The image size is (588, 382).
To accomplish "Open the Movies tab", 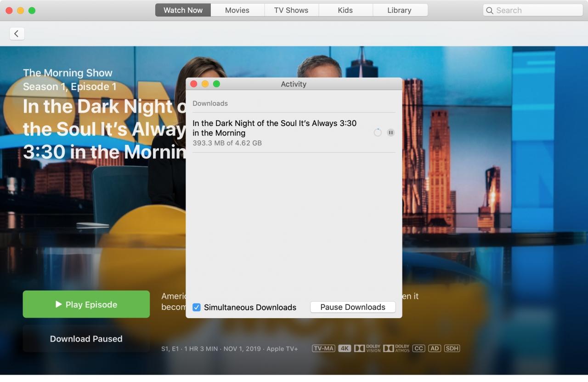I will tap(237, 10).
